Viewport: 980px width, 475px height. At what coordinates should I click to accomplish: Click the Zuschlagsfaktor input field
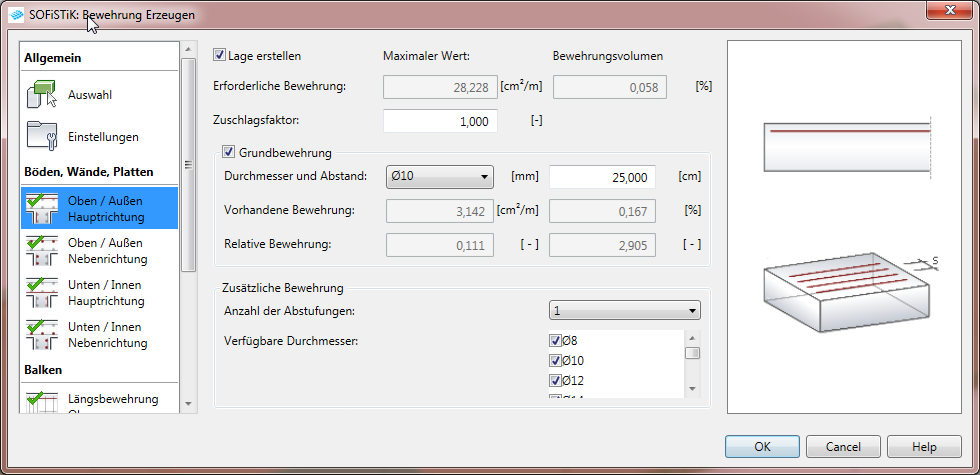[439, 121]
